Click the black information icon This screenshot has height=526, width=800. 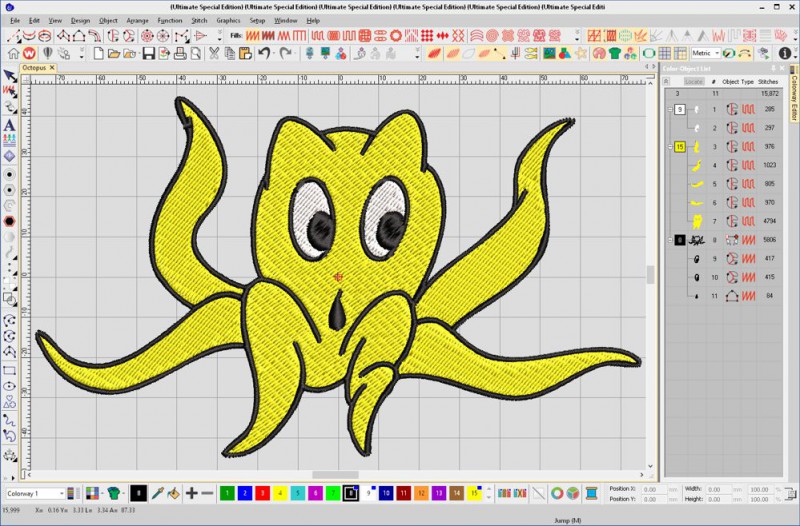coord(785,53)
